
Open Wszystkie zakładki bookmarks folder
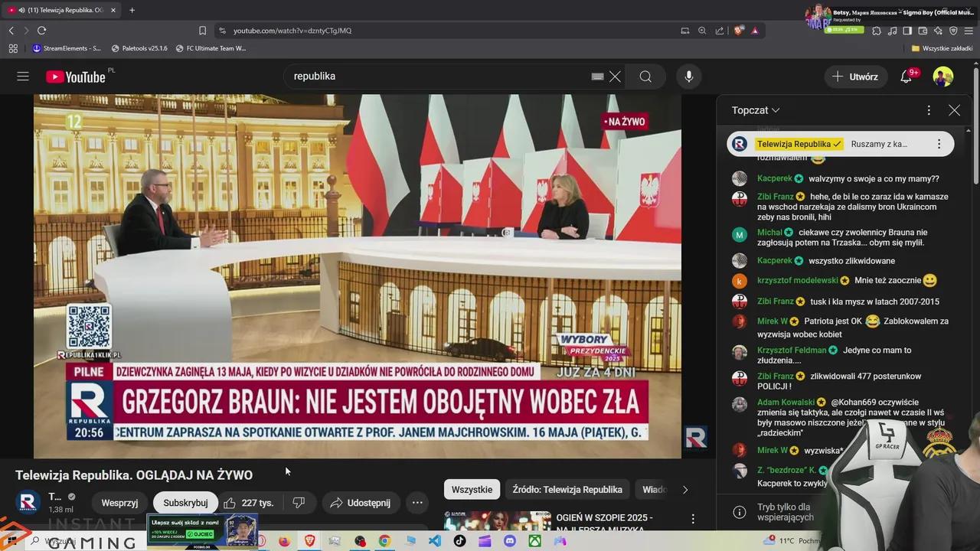[x=942, y=48]
